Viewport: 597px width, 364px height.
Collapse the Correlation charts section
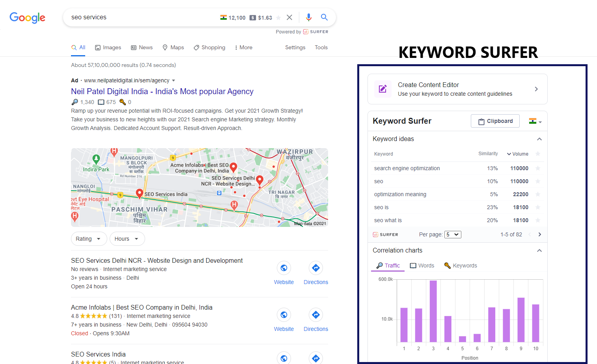click(x=539, y=251)
